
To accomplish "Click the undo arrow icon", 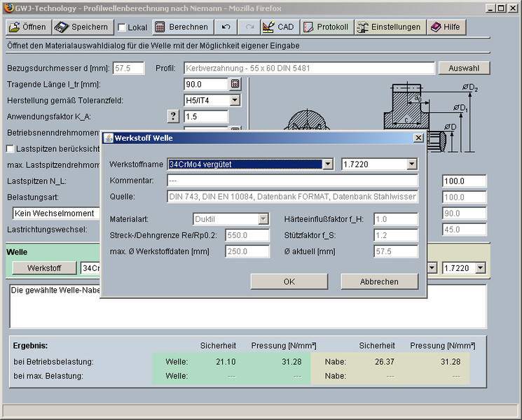I will click(x=226, y=27).
